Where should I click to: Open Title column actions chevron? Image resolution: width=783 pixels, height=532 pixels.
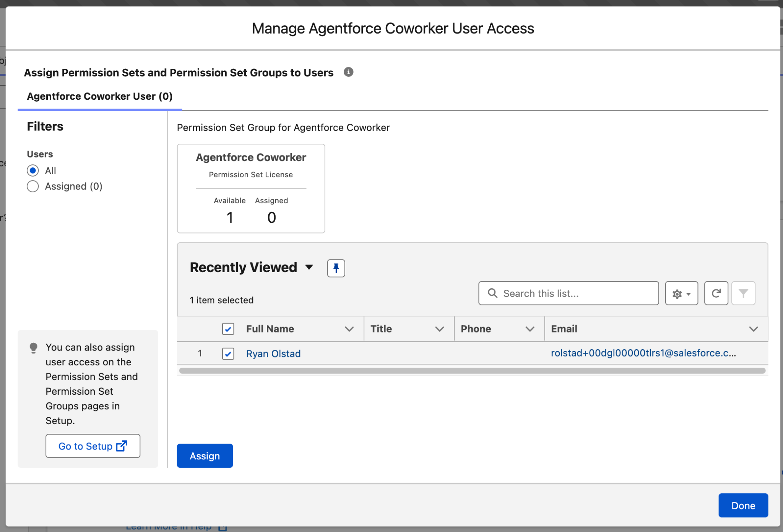(x=440, y=329)
